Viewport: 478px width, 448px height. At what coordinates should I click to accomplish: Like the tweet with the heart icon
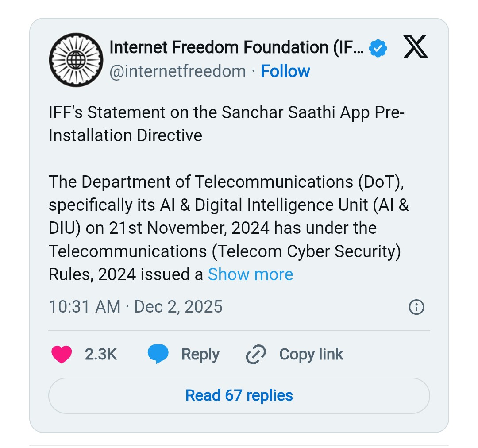tap(62, 355)
